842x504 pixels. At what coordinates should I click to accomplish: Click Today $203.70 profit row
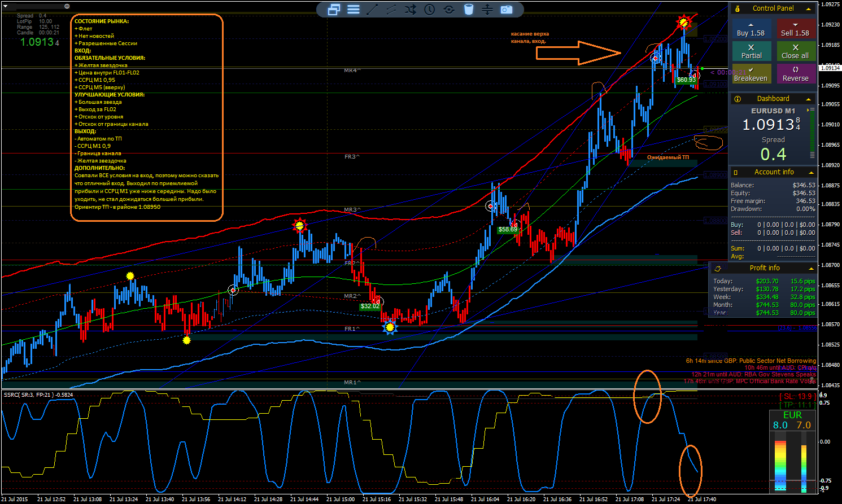tap(764, 281)
